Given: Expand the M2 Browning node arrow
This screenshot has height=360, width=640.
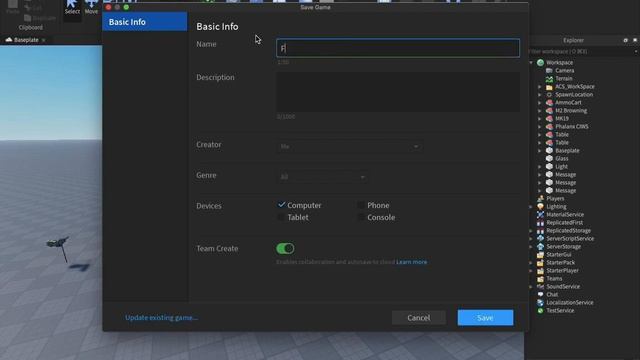Looking at the screenshot, I should 540,111.
